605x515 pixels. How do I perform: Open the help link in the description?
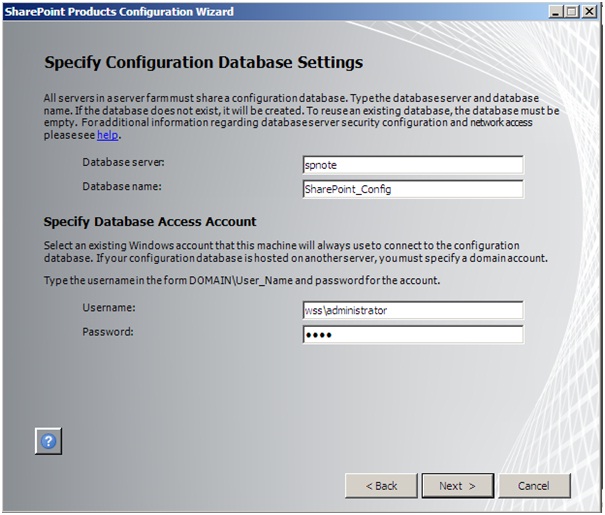107,135
